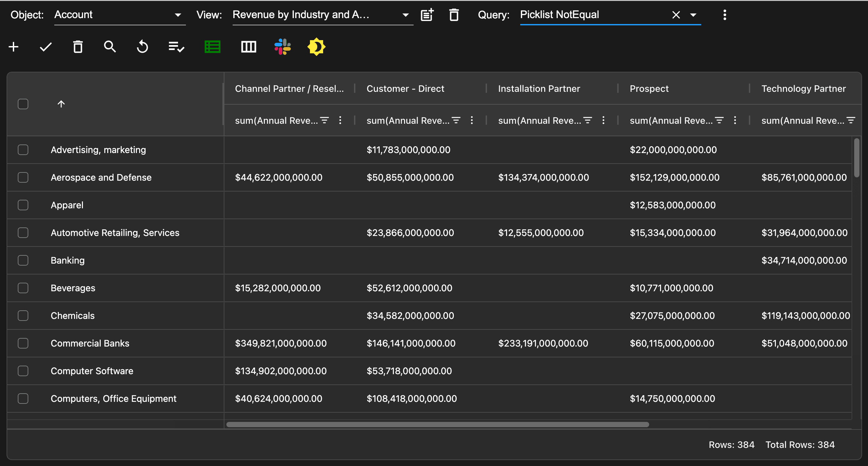This screenshot has width=868, height=466.
Task: Click the refresh/undo circular arrow icon
Action: [142, 47]
